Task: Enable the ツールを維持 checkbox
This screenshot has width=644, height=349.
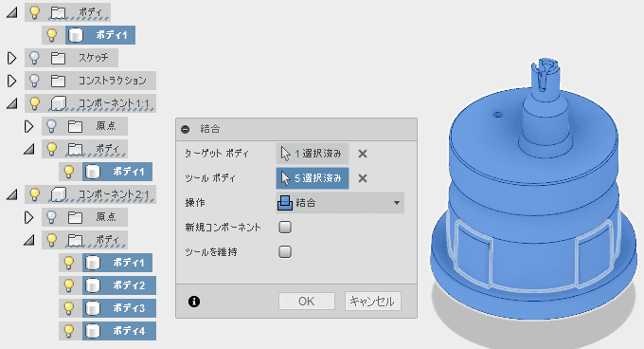Action: pyautogui.click(x=285, y=251)
